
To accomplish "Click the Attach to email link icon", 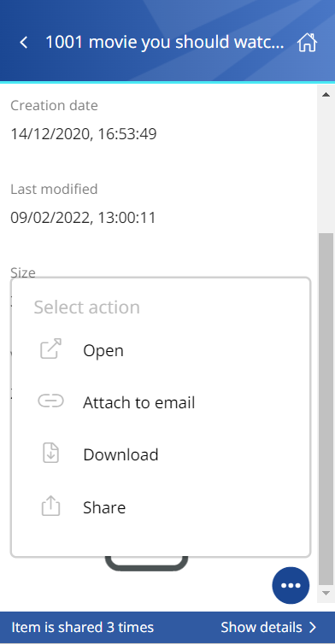I will (x=51, y=401).
